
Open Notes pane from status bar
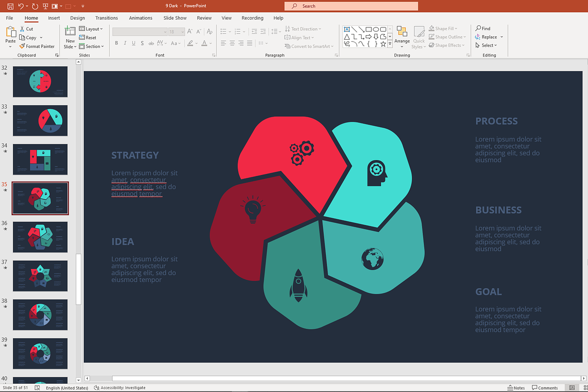516,388
